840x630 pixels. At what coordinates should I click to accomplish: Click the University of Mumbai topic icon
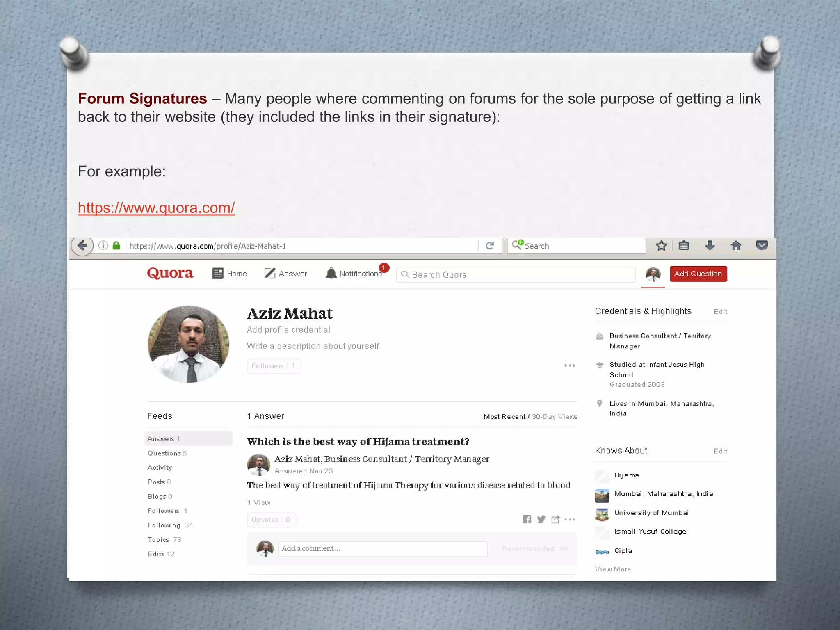pyautogui.click(x=602, y=514)
